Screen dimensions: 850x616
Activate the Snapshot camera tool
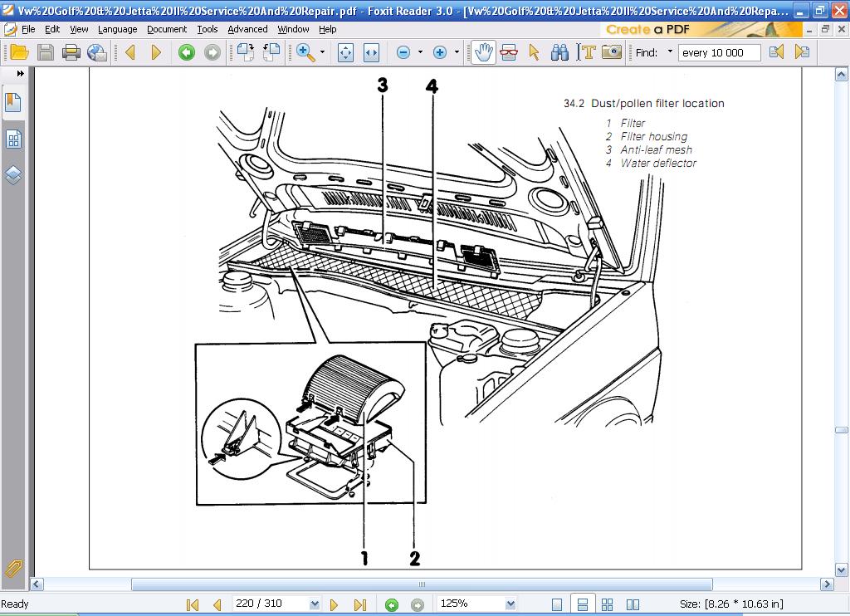pyautogui.click(x=612, y=52)
